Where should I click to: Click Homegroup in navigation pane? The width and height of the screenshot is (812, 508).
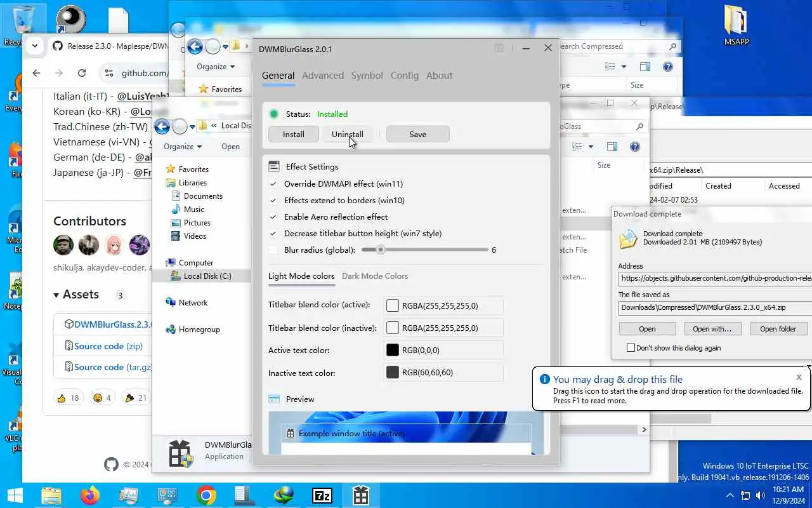pos(199,330)
